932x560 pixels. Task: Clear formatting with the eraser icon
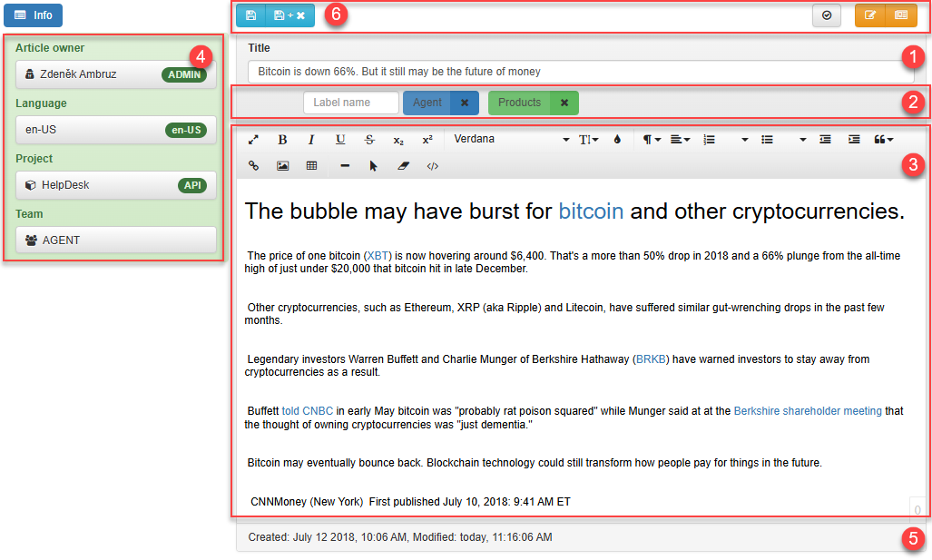(x=403, y=166)
